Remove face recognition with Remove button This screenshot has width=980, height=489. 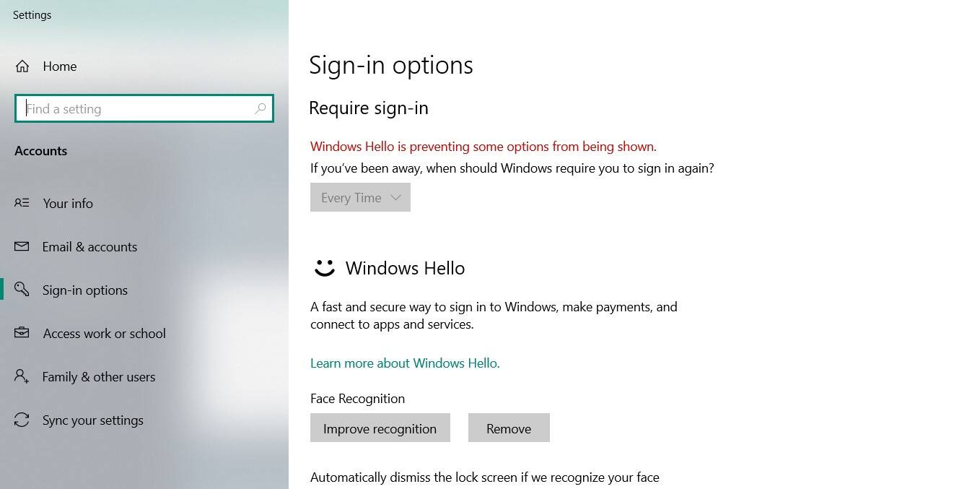pos(509,428)
